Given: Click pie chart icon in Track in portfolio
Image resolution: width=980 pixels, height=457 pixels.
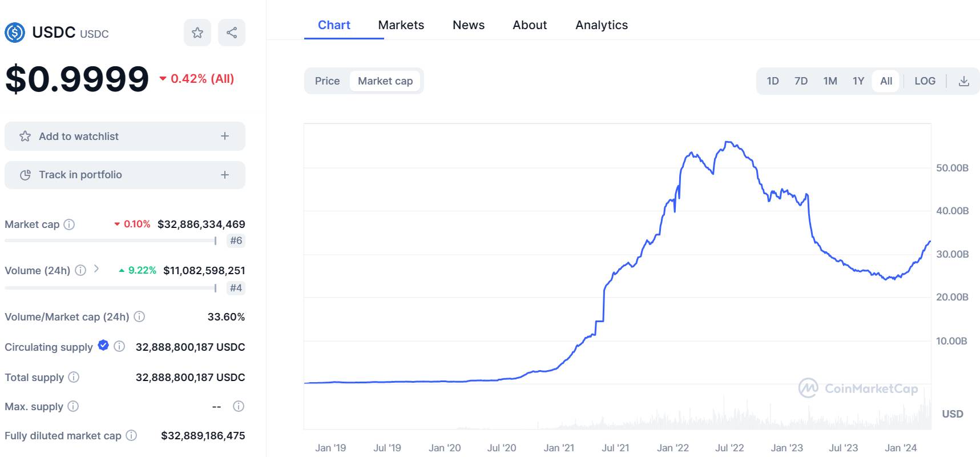Looking at the screenshot, I should tap(25, 175).
